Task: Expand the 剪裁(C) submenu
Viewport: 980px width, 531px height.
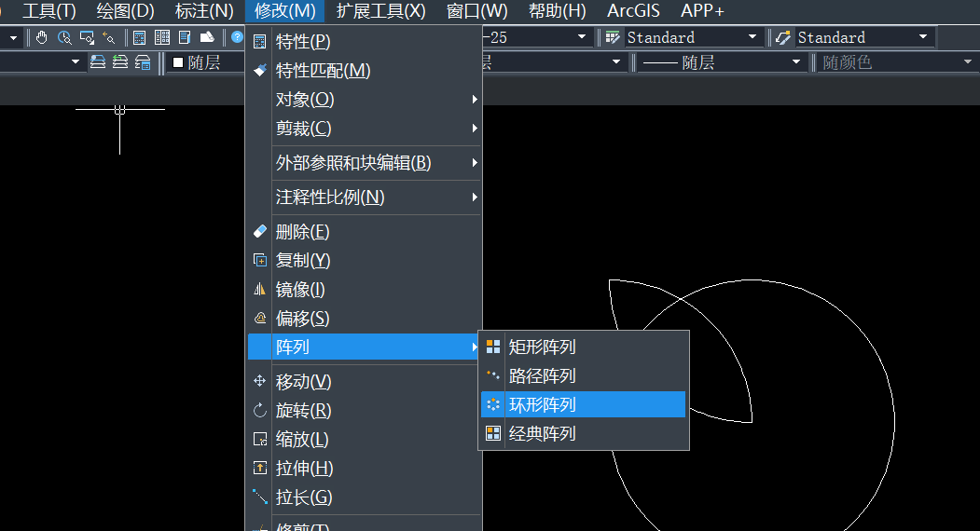Action: pyautogui.click(x=365, y=128)
